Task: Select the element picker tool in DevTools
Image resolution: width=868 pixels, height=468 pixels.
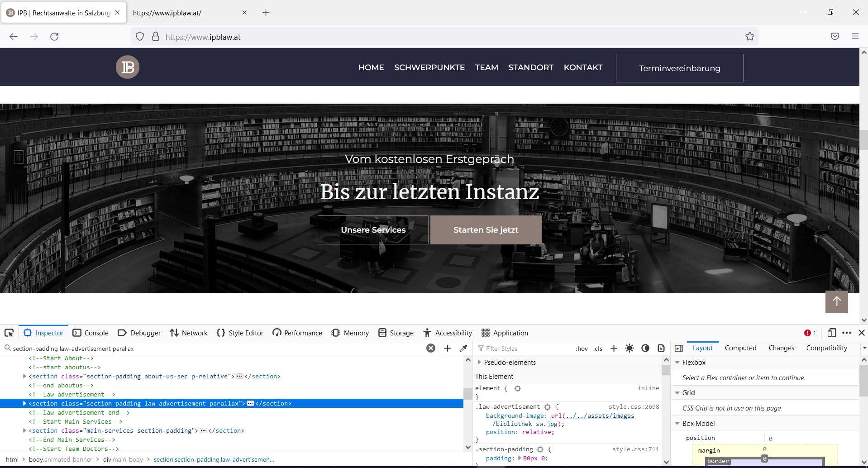Action: tap(10, 333)
